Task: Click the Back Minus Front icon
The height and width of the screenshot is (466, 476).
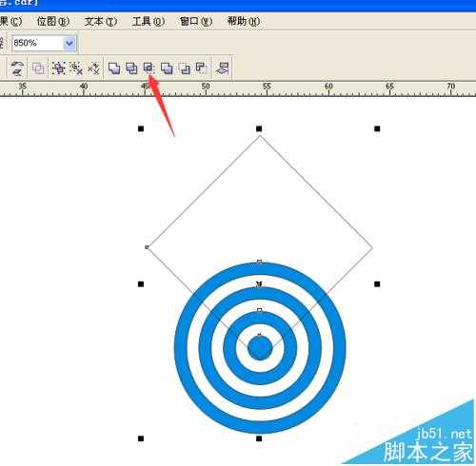Action: [201, 68]
